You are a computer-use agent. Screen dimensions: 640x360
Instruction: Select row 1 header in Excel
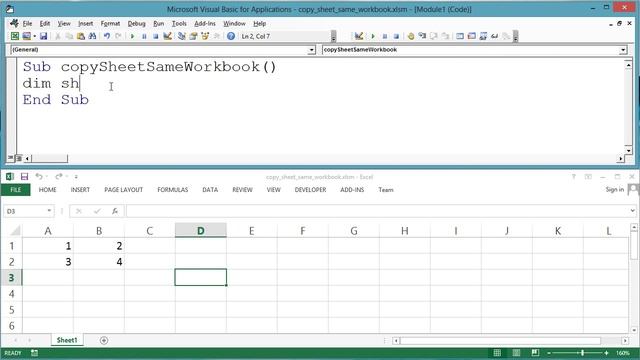tap(11, 246)
